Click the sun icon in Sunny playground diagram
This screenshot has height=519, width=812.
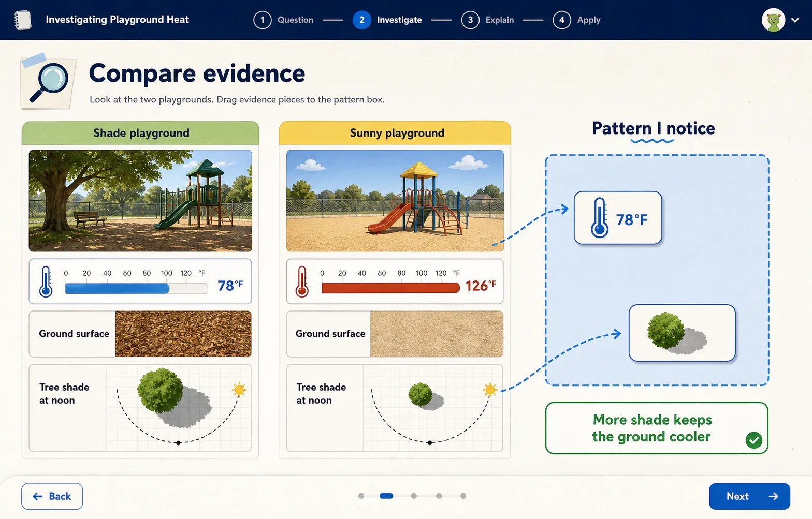tap(490, 389)
